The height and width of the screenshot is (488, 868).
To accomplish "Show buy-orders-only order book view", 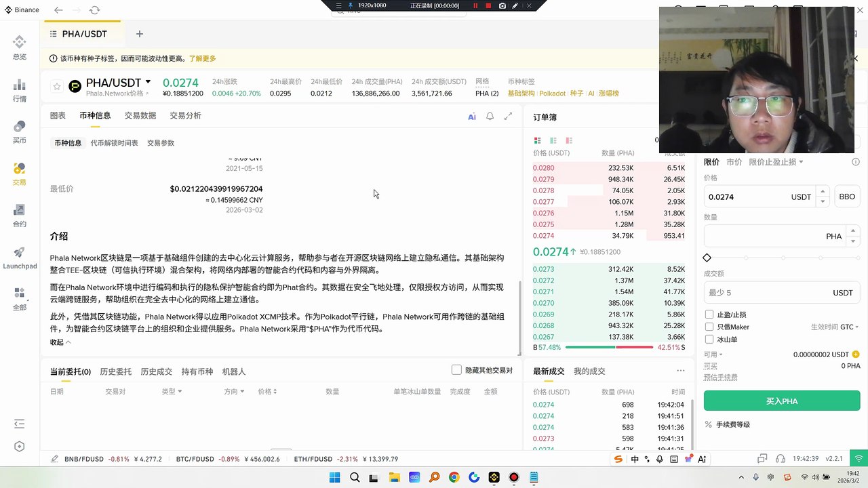I will point(553,140).
